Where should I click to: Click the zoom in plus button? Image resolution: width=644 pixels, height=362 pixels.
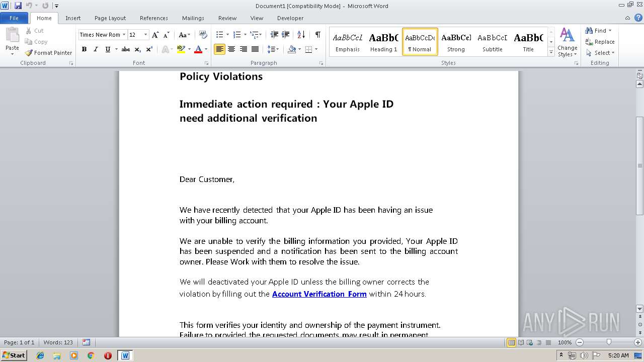[x=638, y=342]
